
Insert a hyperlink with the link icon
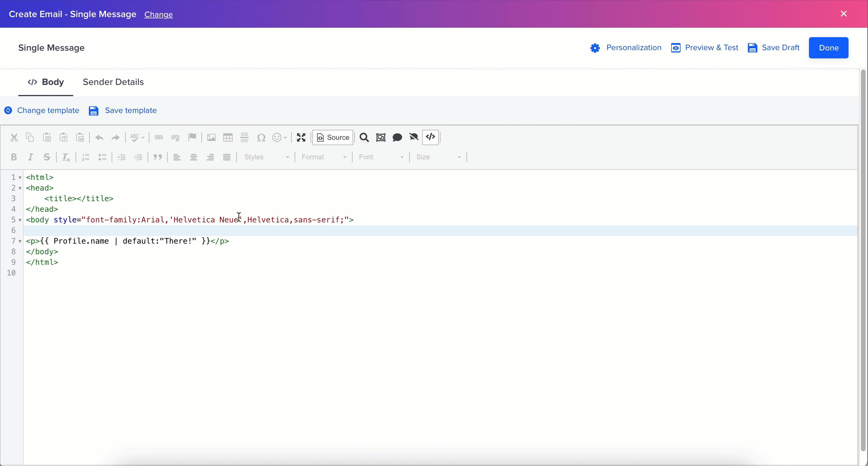[159, 137]
